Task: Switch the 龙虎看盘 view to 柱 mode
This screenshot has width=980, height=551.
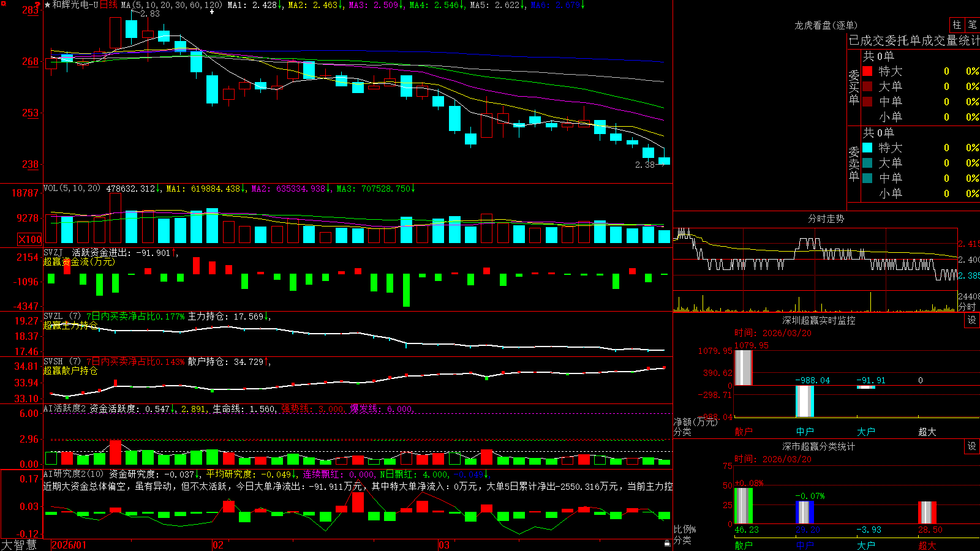Action: (x=957, y=25)
